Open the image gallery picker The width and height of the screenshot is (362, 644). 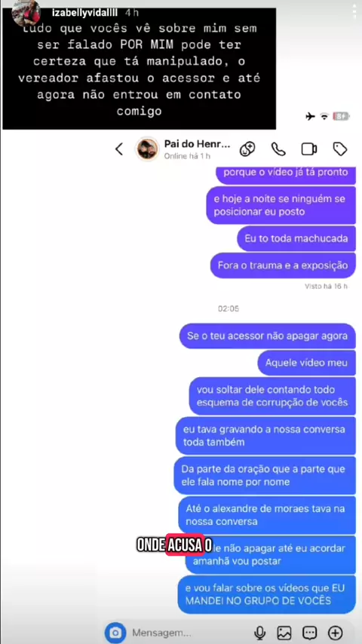284,633
